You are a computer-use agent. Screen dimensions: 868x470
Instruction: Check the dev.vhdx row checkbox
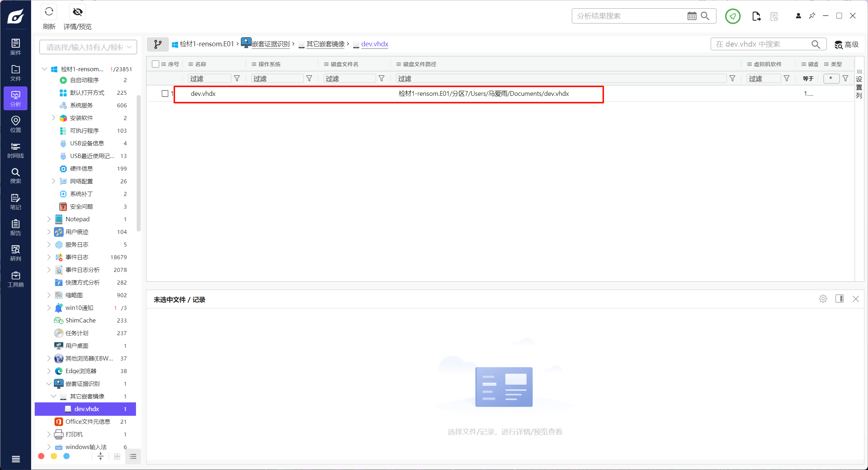[165, 94]
